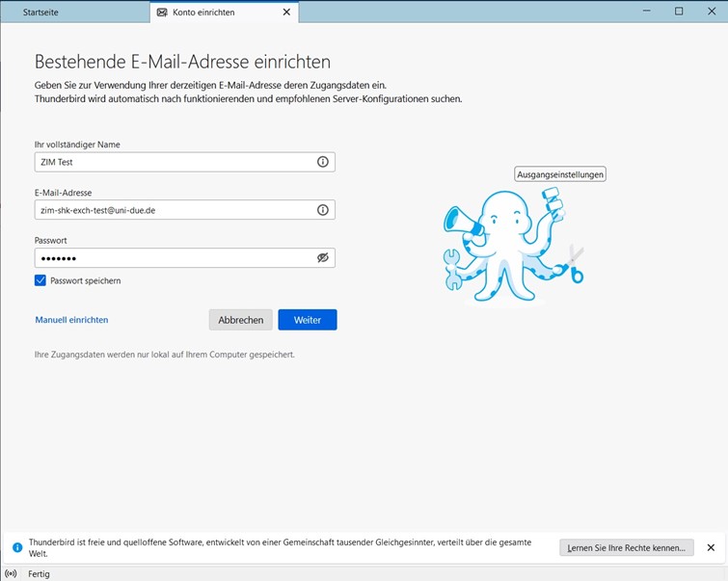Click the envelope icon on Konto einrichten tab
The width and height of the screenshot is (728, 581).
click(162, 13)
